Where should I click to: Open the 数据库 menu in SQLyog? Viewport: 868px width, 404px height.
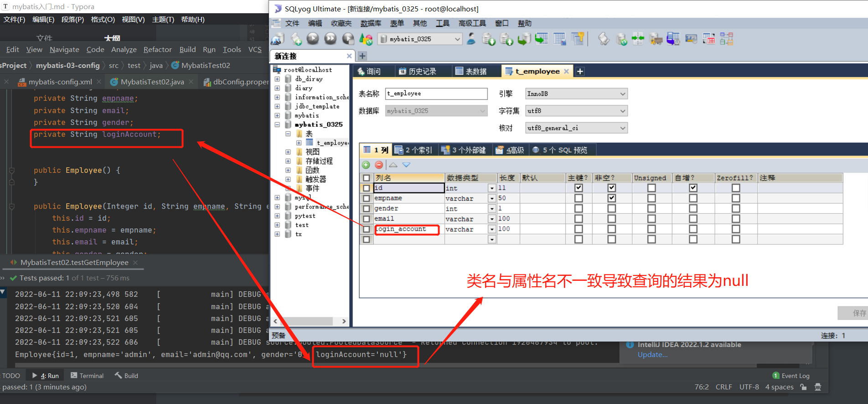(371, 23)
